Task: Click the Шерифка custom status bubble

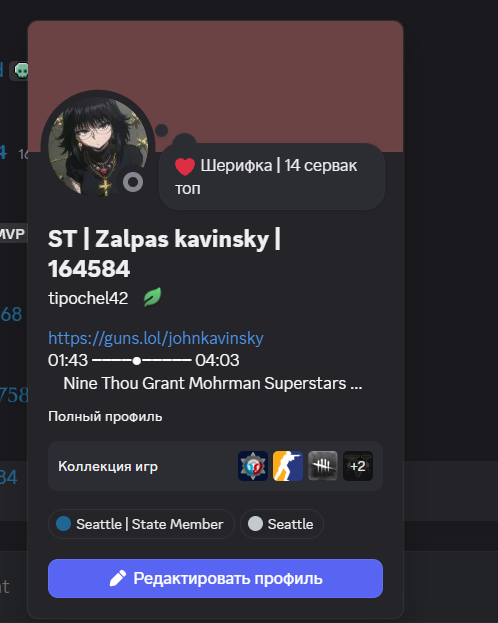Action: (272, 176)
